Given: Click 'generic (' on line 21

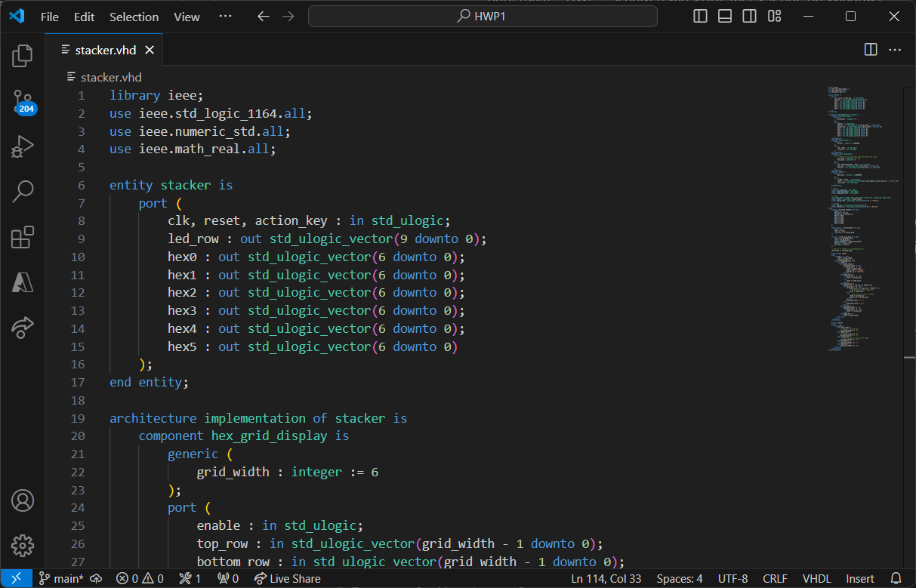Looking at the screenshot, I should [200, 454].
